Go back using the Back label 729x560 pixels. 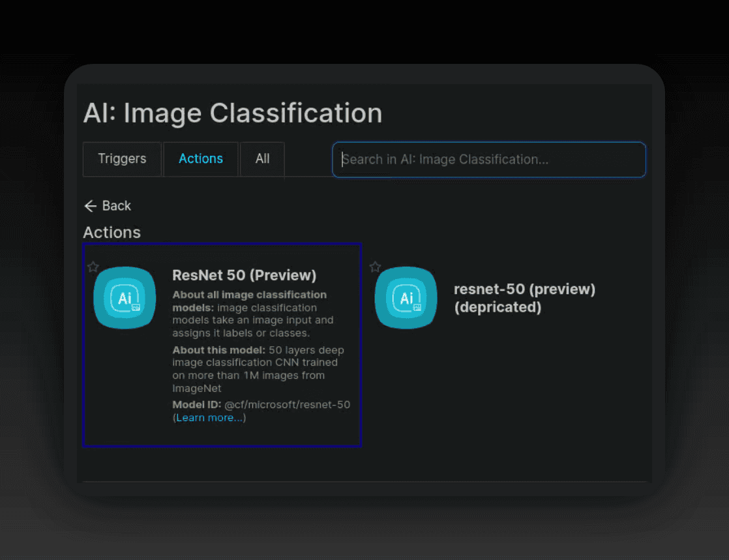(x=117, y=206)
